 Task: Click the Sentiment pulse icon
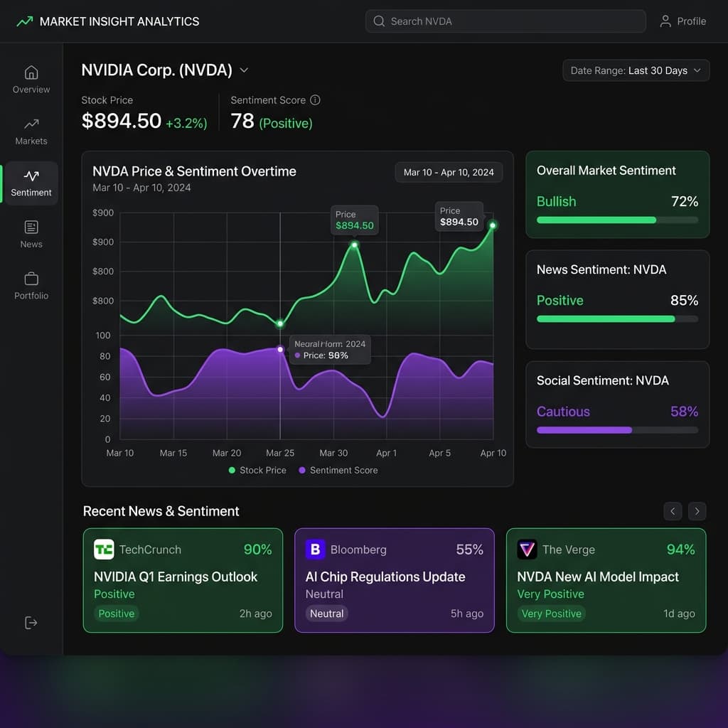[x=31, y=176]
